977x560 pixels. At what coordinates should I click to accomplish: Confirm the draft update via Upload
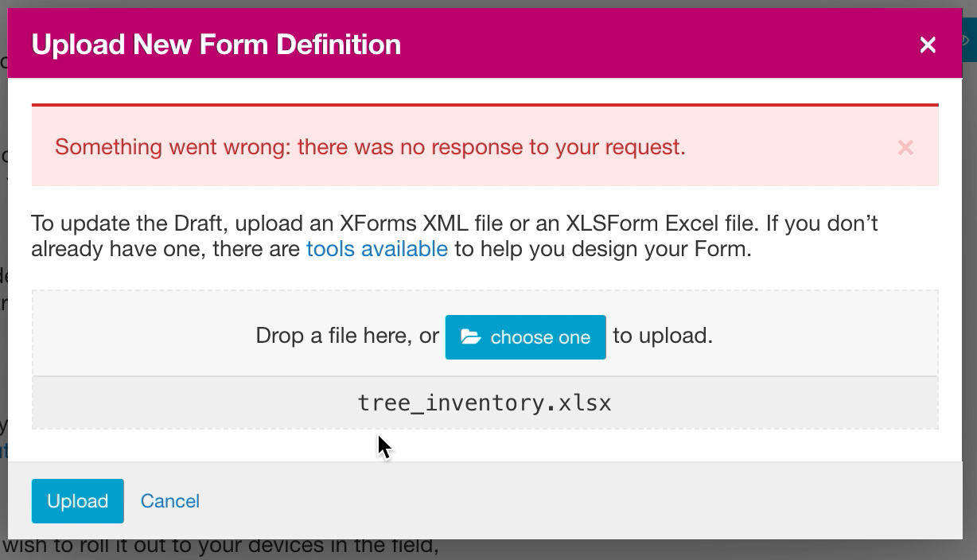pos(77,501)
